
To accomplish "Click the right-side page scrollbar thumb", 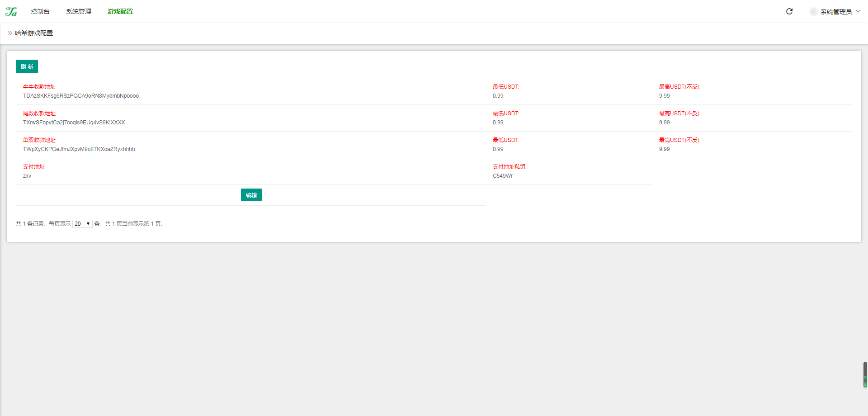I will coord(865,374).
